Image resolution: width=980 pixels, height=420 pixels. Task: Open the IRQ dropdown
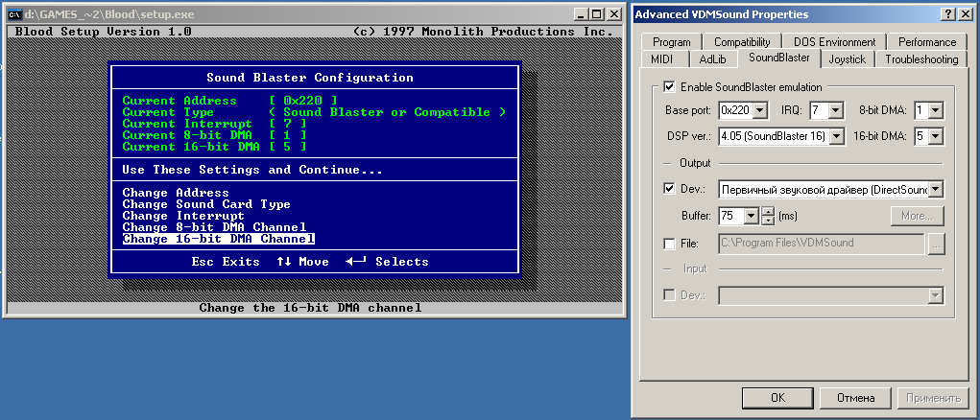pyautogui.click(x=837, y=111)
